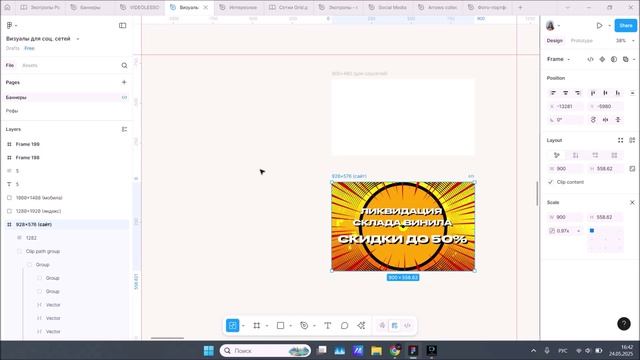Flip vertical icon
This screenshot has width=640, height=360.
point(618,120)
